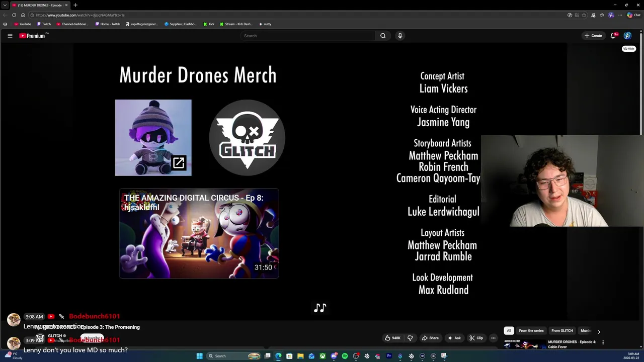Click the Ask button
Image resolution: width=644 pixels, height=362 pixels.
(454, 338)
